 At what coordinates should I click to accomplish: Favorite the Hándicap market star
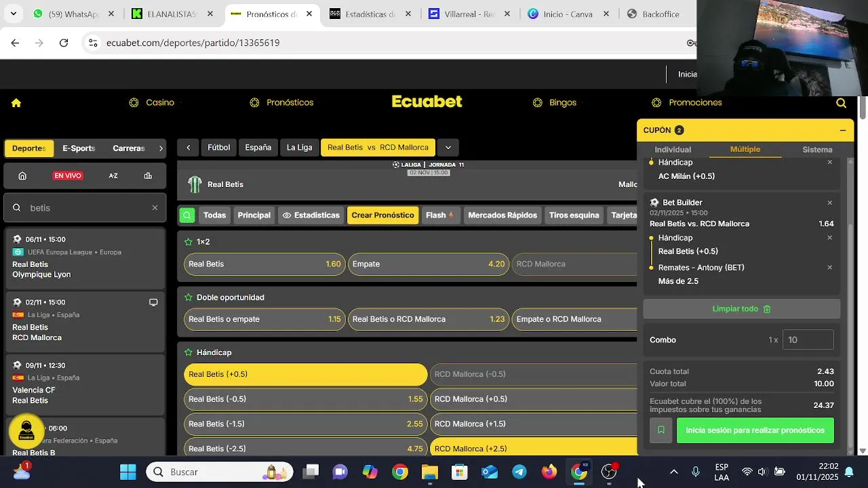click(x=189, y=353)
